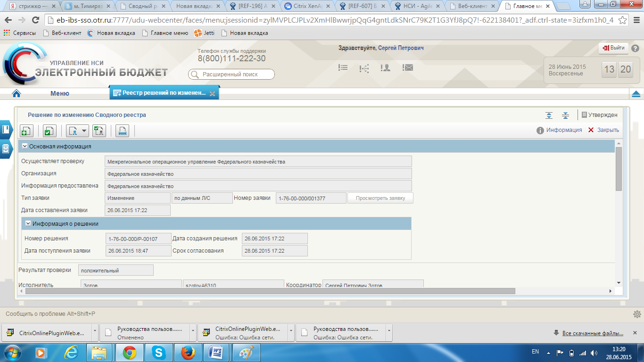Click the print icon in toolbar
The width and height of the screenshot is (644, 362).
122,131
